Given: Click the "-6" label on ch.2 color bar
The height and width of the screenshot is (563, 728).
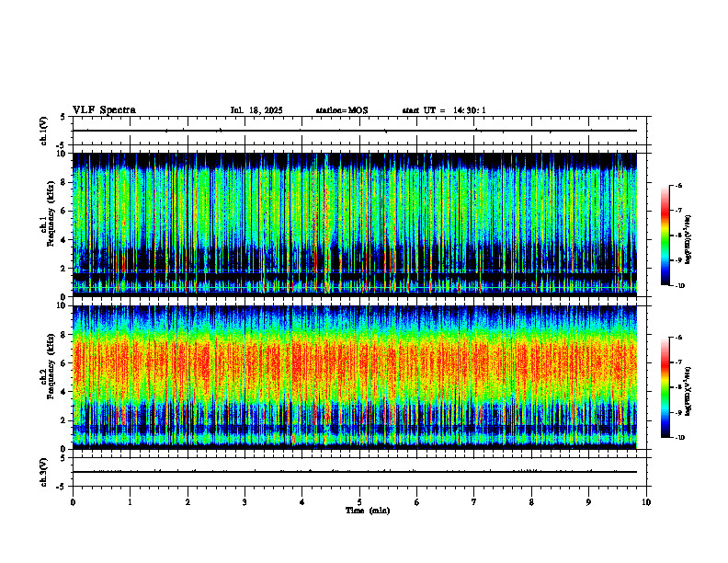Looking at the screenshot, I should [678, 338].
